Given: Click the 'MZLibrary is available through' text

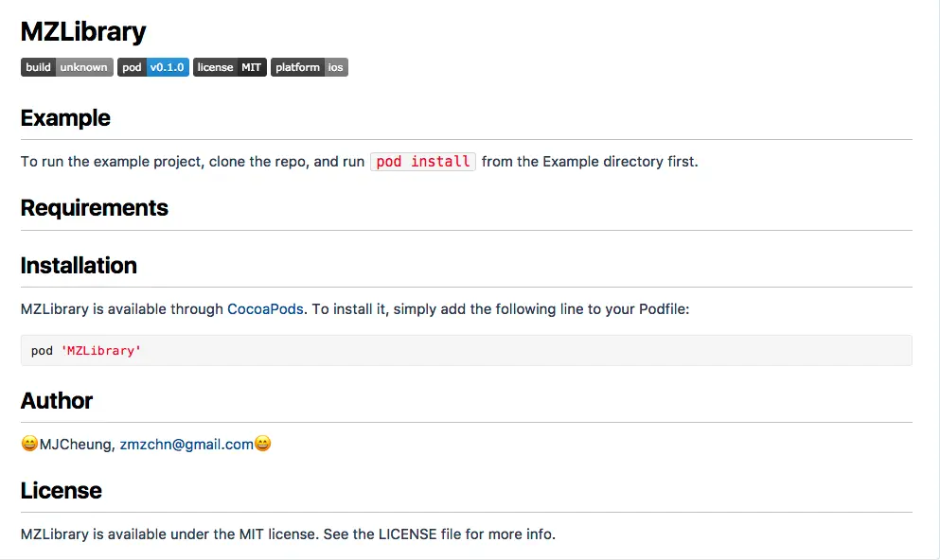Looking at the screenshot, I should point(122,309).
